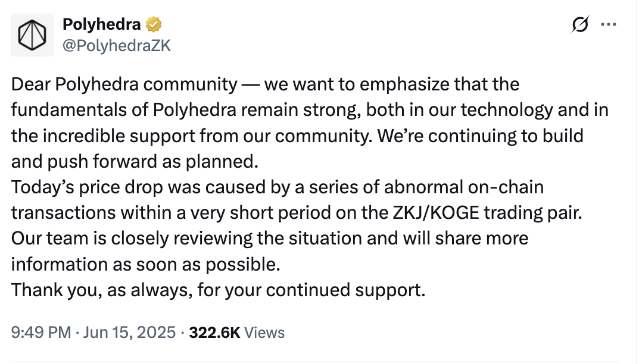Click the 322.6K view count
Image resolution: width=642 pixels, height=364 pixels.
[214, 332]
